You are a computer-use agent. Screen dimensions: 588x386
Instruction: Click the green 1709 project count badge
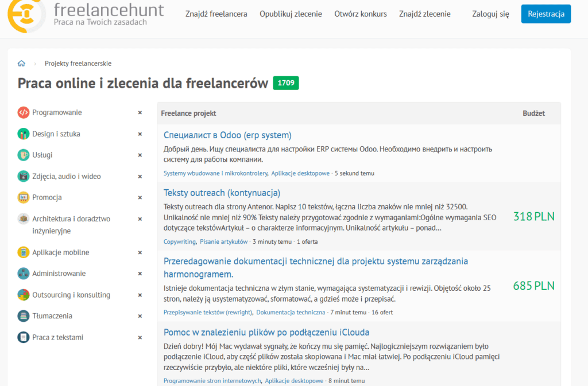point(286,83)
